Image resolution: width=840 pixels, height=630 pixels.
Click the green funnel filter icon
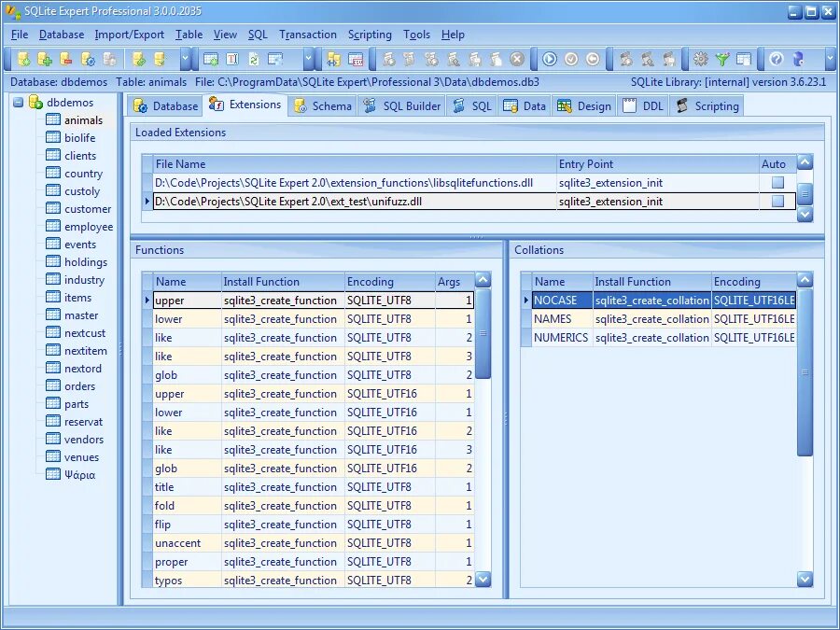(x=722, y=59)
